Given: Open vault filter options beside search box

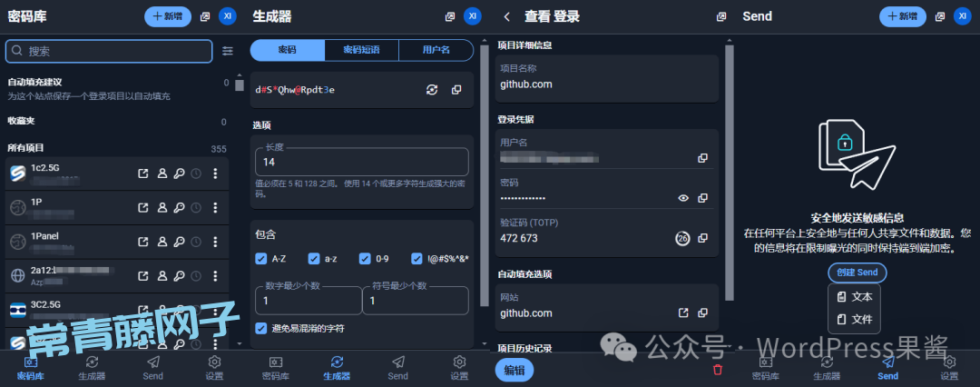Looking at the screenshot, I should [228, 51].
